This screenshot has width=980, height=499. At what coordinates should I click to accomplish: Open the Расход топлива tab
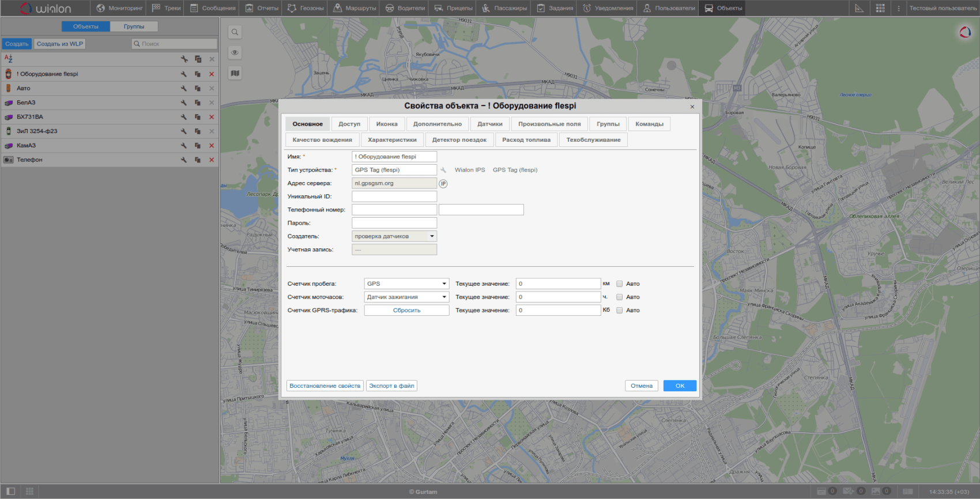point(526,140)
